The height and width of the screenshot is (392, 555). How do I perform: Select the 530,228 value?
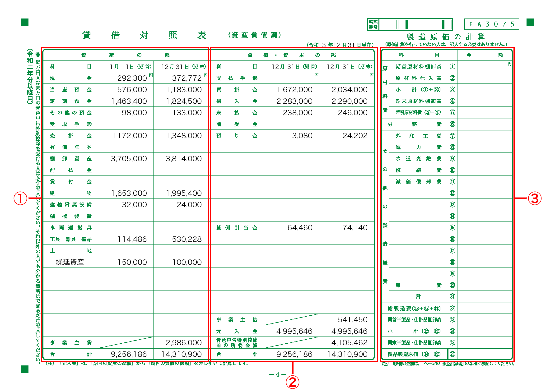187,239
